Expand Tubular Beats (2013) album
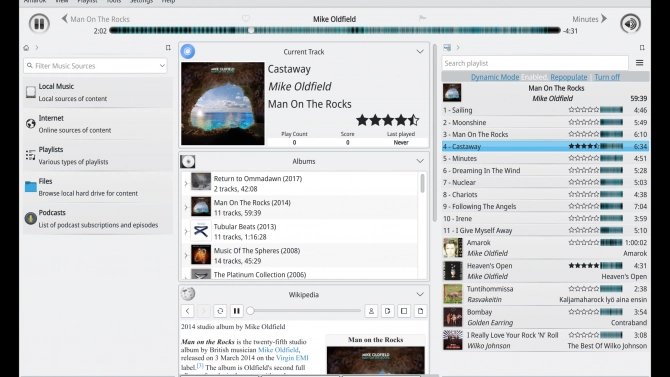670x377 pixels. pos(185,231)
